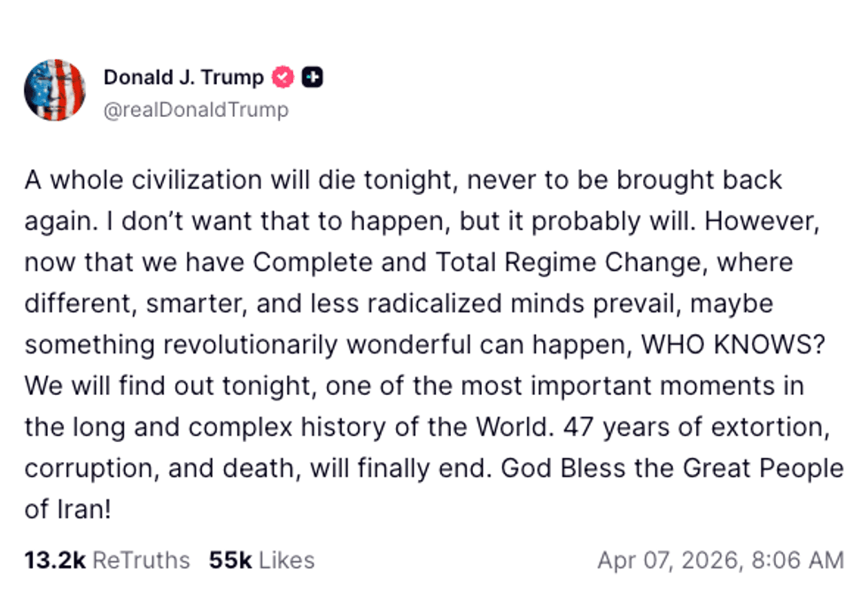Open the American flag profile avatar
Image resolution: width=868 pixels, height=597 pixels.
(x=55, y=90)
